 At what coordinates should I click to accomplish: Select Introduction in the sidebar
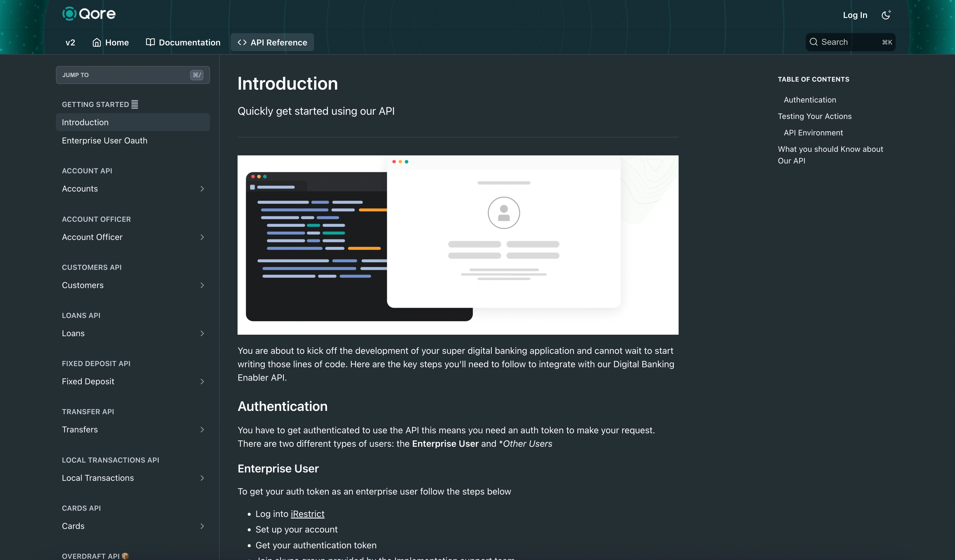click(133, 123)
